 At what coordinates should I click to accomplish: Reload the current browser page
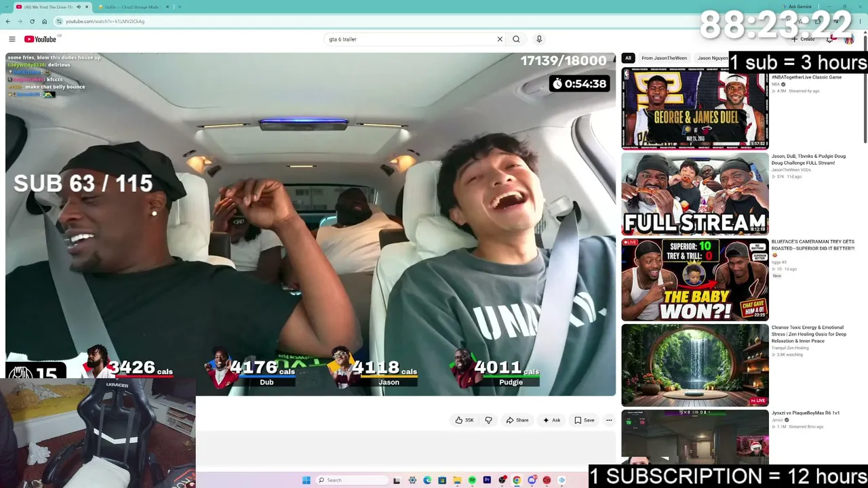click(x=32, y=21)
